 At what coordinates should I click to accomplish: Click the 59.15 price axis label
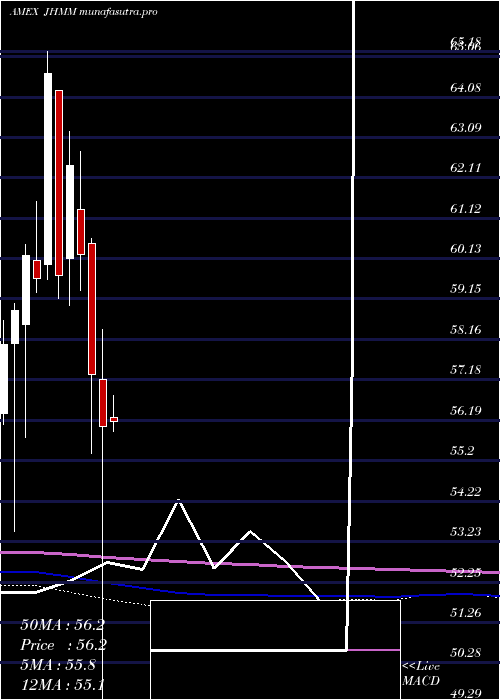(466, 289)
